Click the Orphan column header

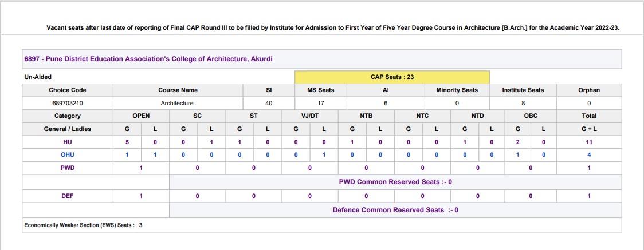(589, 90)
